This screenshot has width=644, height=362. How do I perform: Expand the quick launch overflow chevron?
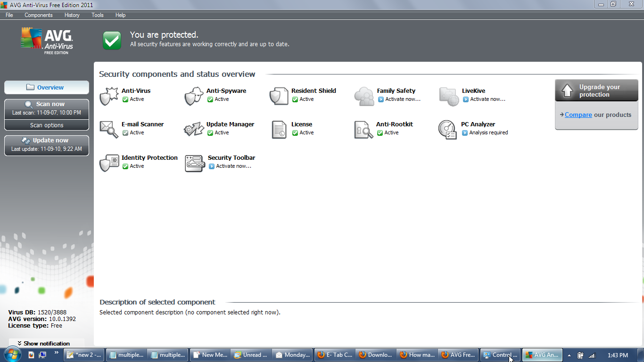pyautogui.click(x=57, y=352)
